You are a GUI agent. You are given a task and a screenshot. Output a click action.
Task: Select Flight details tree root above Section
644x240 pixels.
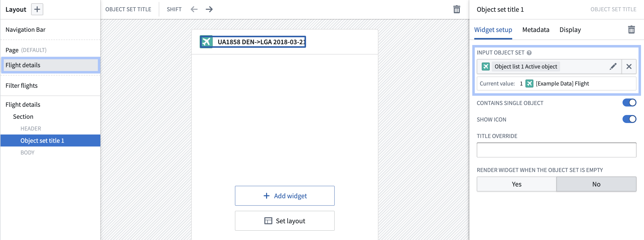click(x=23, y=104)
